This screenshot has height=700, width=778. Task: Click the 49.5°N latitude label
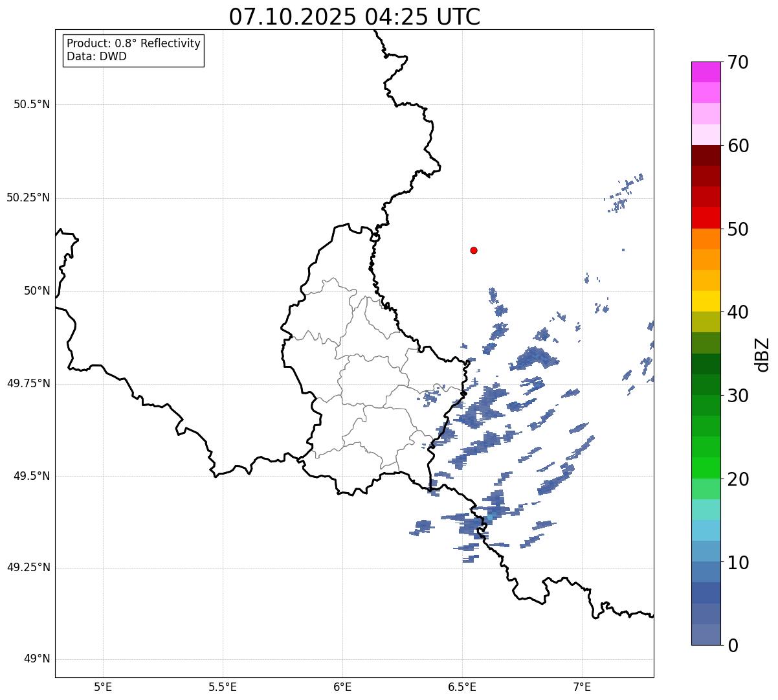tap(32, 476)
